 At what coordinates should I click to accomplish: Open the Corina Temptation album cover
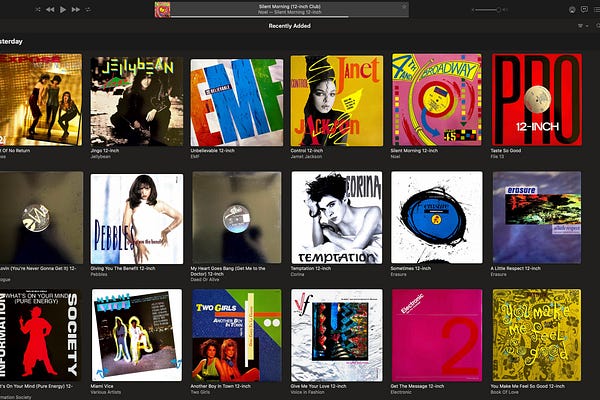coord(337,217)
